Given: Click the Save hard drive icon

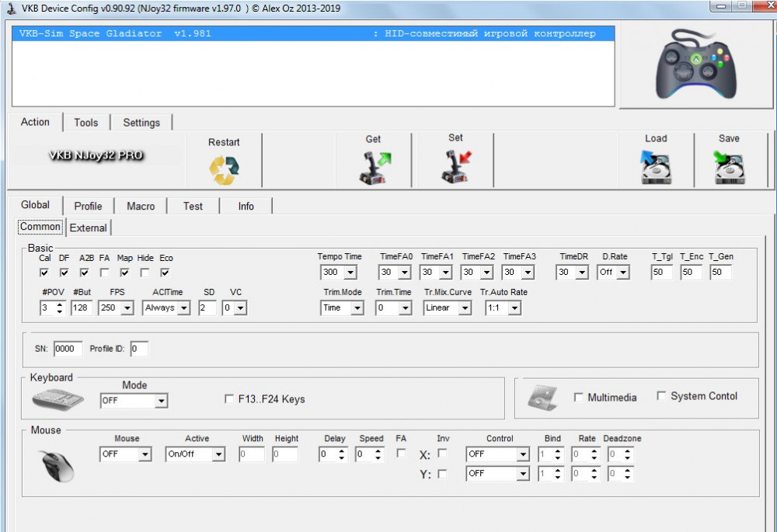Looking at the screenshot, I should (729, 168).
